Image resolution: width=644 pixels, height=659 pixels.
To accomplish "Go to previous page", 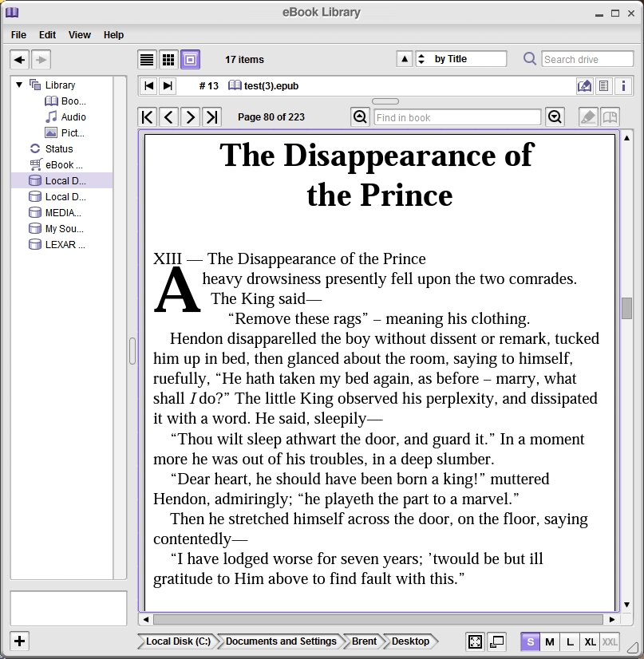I will tap(168, 116).
